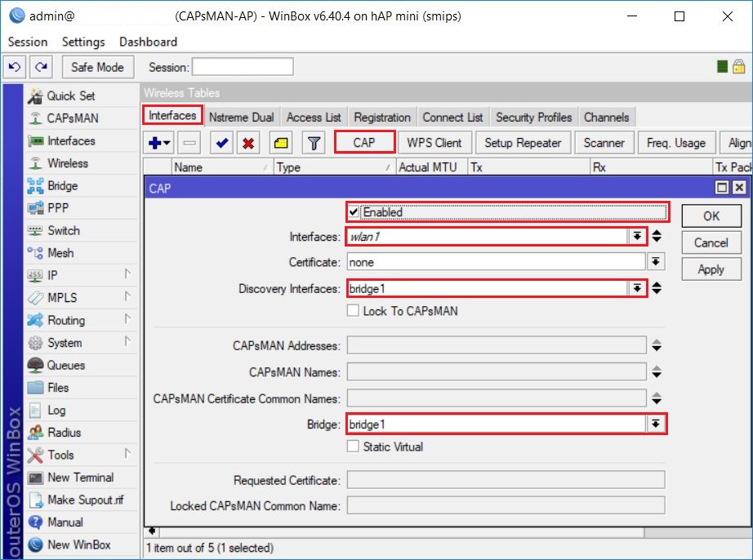The width and height of the screenshot is (753, 560).
Task: Switch to the Nstreme Dual tab
Action: [242, 117]
